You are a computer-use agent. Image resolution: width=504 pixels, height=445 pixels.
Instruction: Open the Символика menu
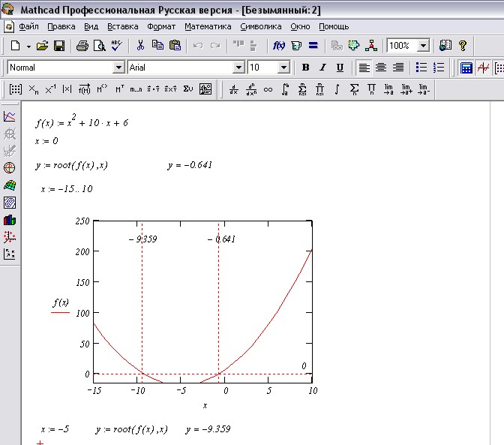click(261, 26)
